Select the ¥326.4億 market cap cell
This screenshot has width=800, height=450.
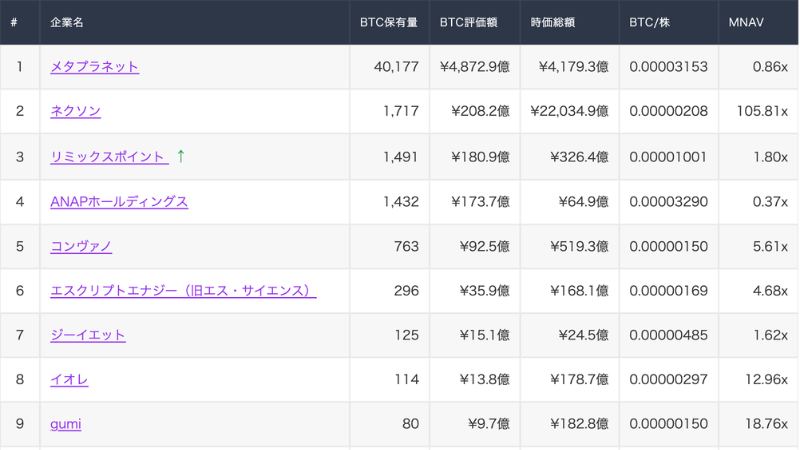point(569,157)
